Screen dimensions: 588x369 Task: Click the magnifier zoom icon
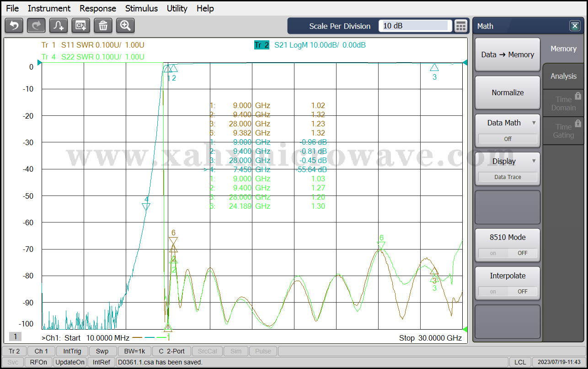click(125, 26)
